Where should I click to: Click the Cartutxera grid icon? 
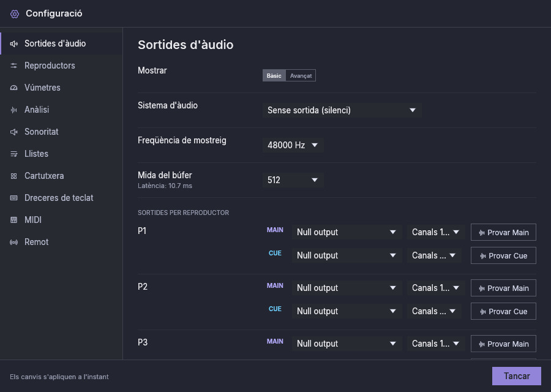(x=13, y=176)
